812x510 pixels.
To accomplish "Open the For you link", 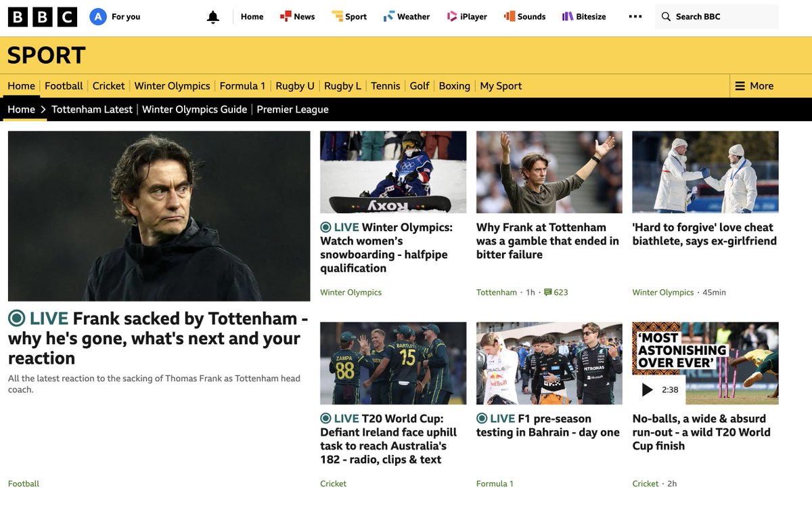I will coord(126,17).
